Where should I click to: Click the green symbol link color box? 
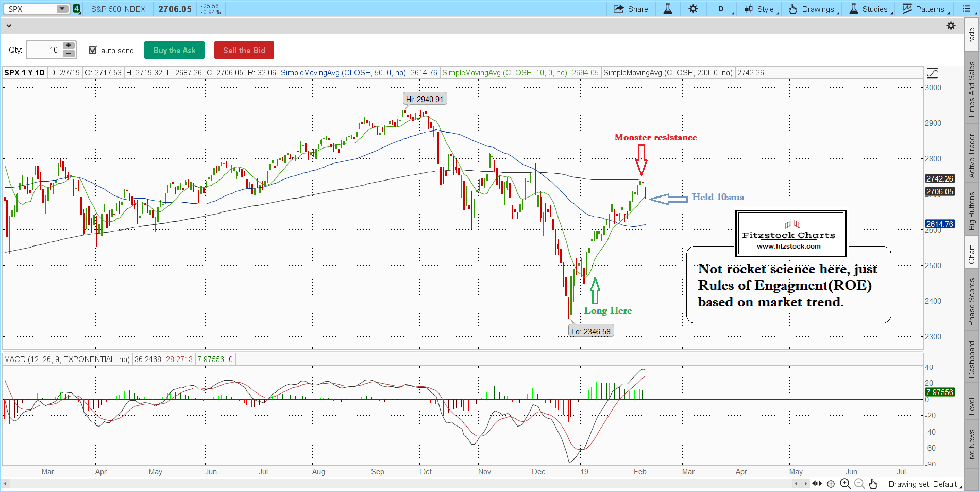(x=77, y=9)
